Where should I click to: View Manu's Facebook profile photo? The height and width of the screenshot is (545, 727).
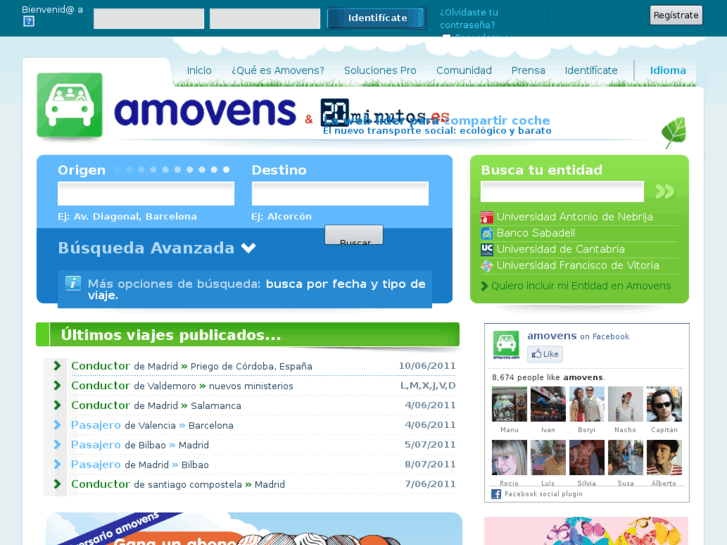(509, 404)
